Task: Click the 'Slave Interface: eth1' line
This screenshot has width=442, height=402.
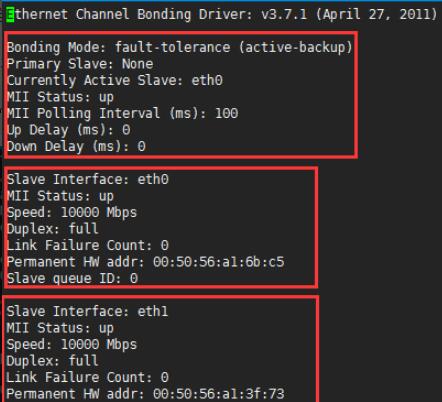Action: tap(87, 311)
